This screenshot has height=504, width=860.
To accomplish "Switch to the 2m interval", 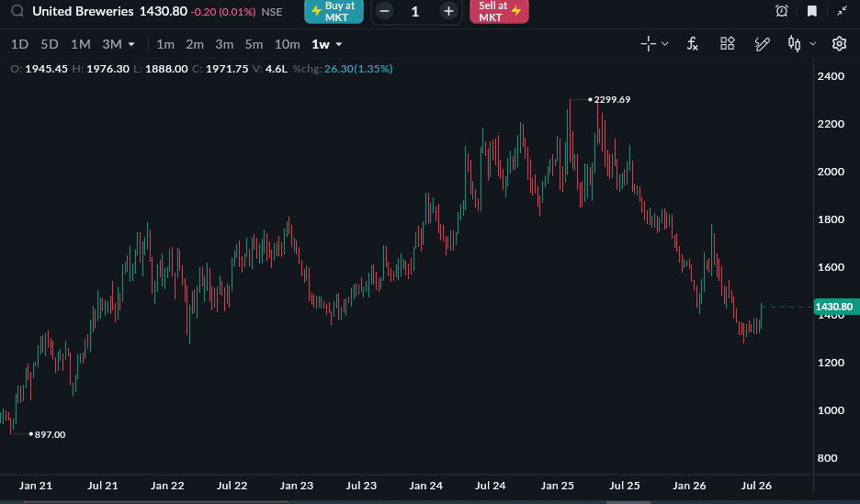I will click(195, 44).
